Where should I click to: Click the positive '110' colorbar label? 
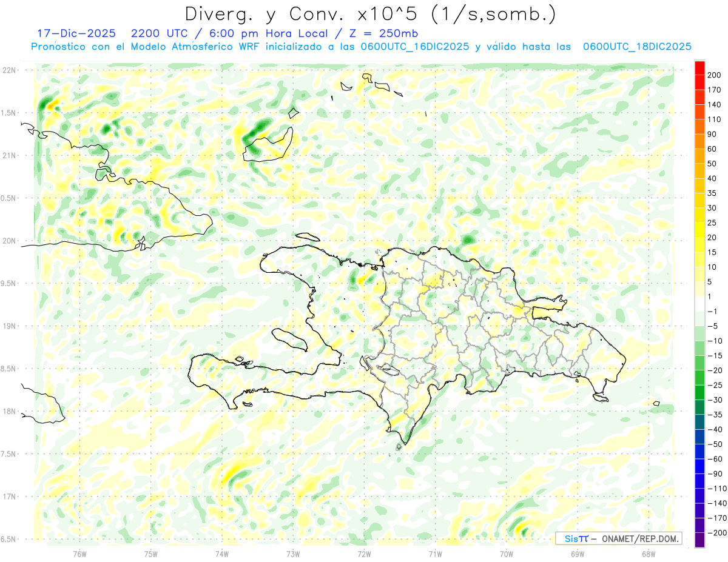click(715, 119)
